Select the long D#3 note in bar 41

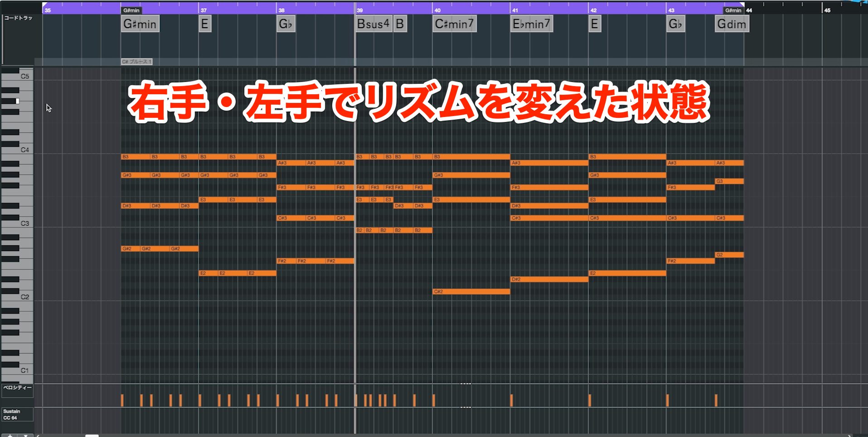coord(549,206)
